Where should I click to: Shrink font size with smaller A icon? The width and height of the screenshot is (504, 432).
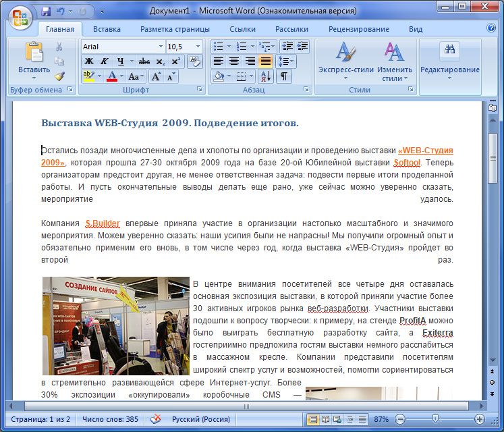tap(170, 76)
